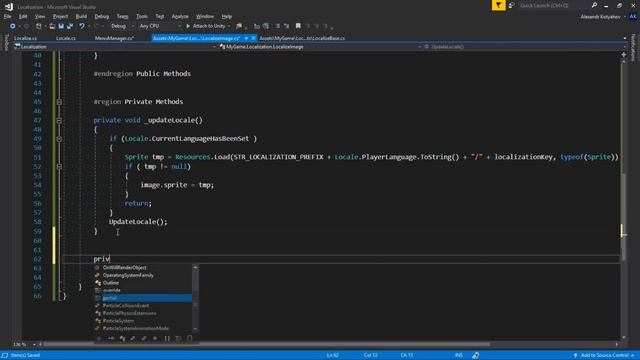The image size is (640, 360).
Task: Open the UpdateLocale member dropdown
Action: pyautogui.click(x=522, y=47)
